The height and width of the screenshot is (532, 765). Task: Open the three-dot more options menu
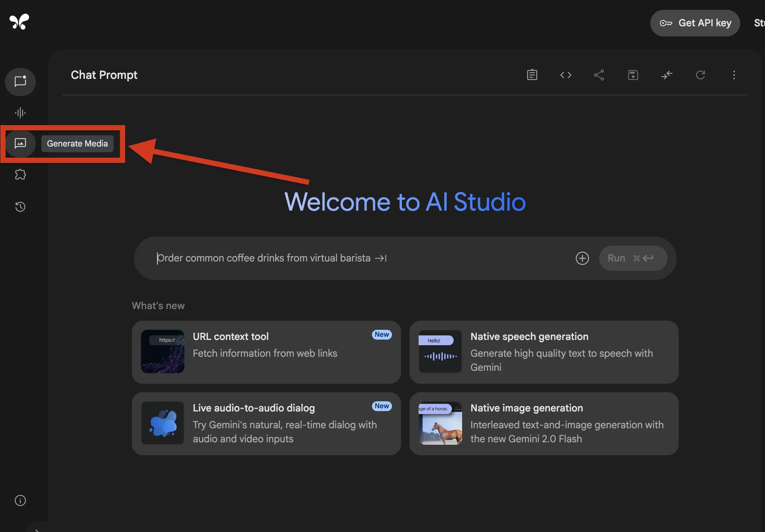(734, 75)
